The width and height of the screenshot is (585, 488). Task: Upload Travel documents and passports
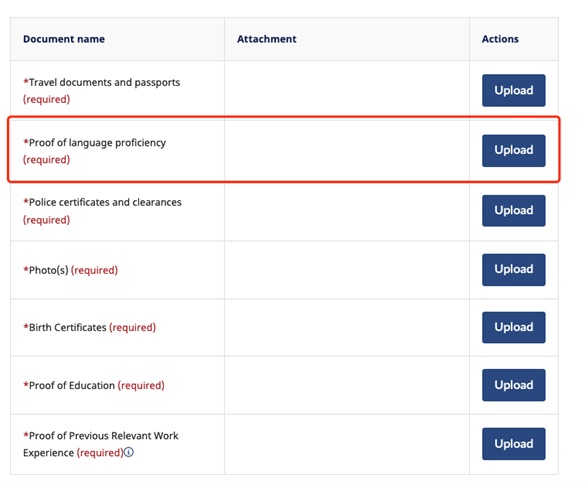click(x=513, y=90)
